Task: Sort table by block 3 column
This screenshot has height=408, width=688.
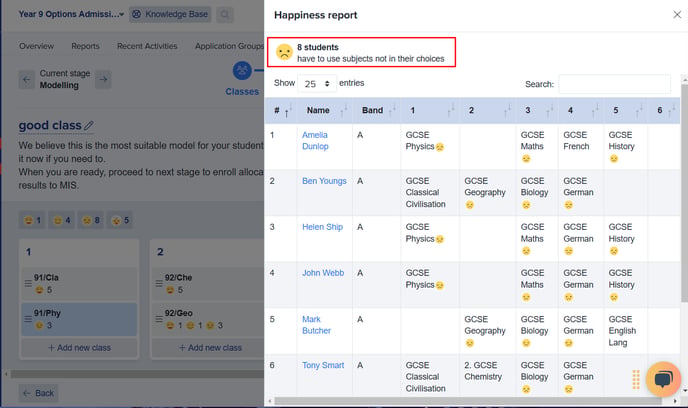Action: tap(537, 111)
